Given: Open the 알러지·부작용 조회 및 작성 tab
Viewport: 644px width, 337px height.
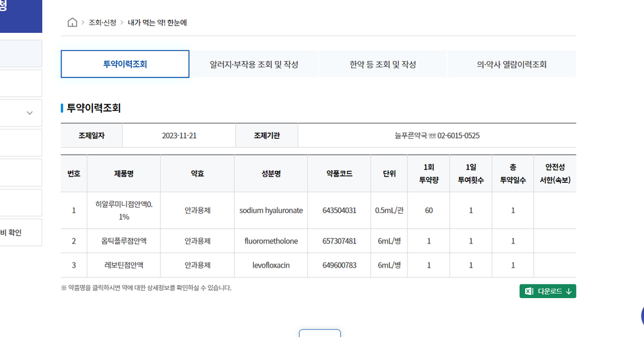Looking at the screenshot, I should [x=254, y=64].
